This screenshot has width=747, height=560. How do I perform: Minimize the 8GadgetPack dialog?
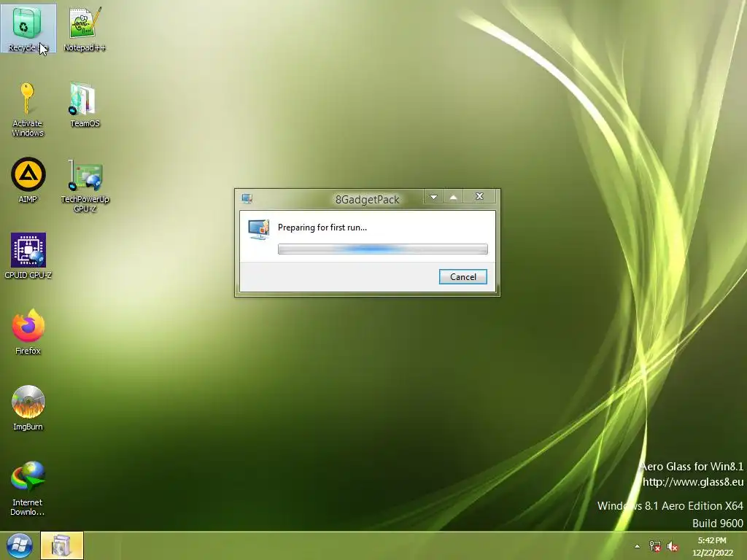click(433, 197)
